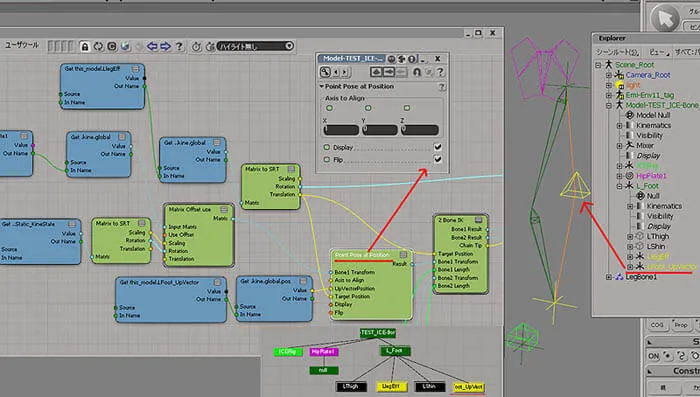Click the horseshoe-shaped icon in the property page toolbar
This screenshot has width=700, height=397.
tap(417, 72)
